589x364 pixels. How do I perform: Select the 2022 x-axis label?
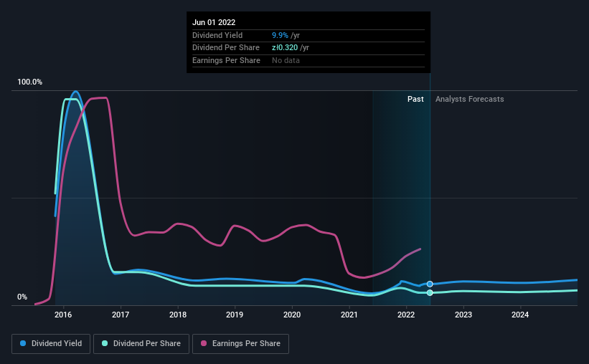(406, 315)
